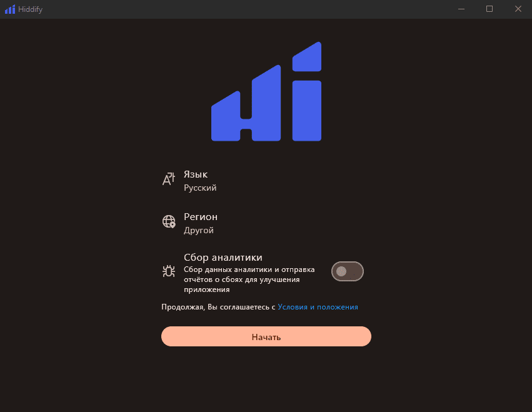Click the translate icon beside Язык
The height and width of the screenshot is (412, 532).
point(169,179)
